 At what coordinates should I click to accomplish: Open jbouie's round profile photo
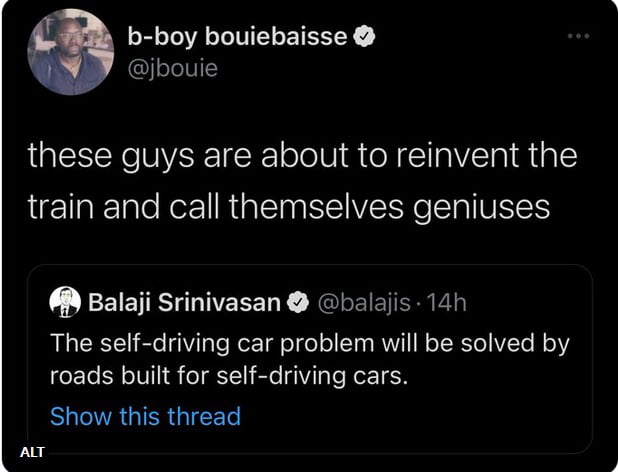[x=70, y=52]
